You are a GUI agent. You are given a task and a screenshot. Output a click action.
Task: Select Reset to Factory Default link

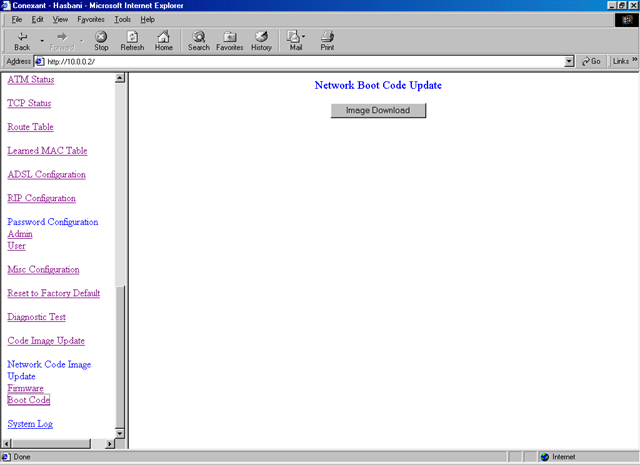[x=53, y=293]
